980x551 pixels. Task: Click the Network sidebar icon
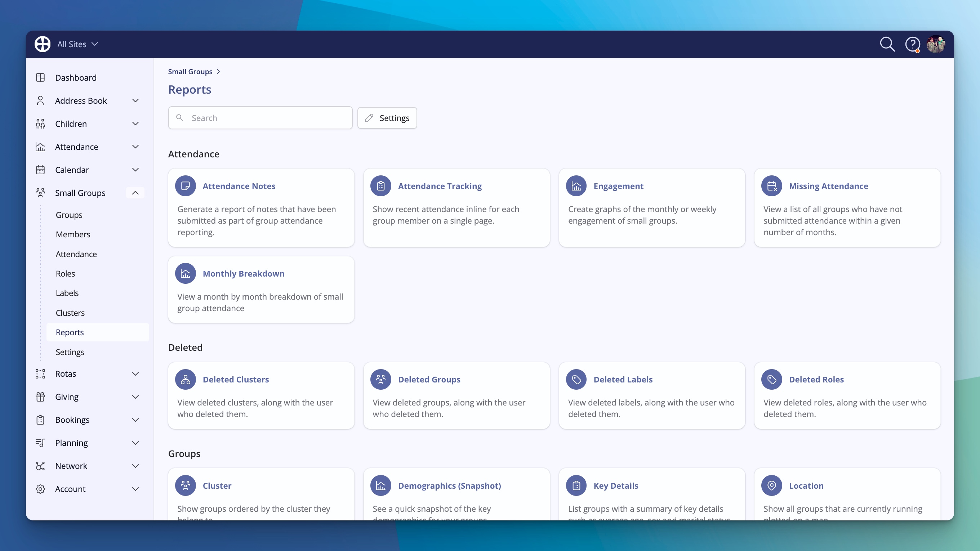tap(40, 466)
